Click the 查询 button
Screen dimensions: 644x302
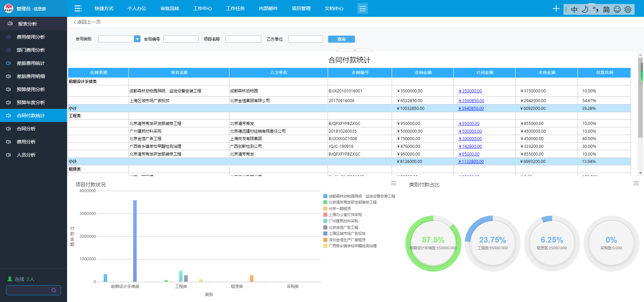341,39
